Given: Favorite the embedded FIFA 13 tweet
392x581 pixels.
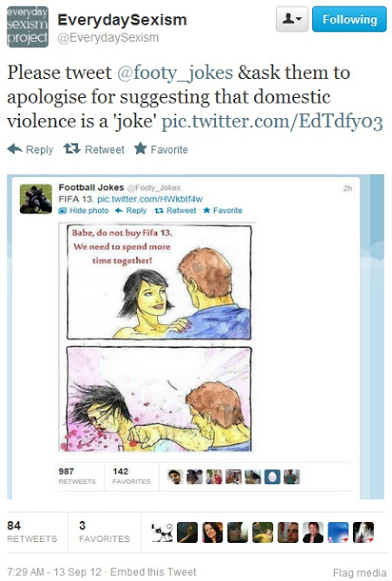Looking at the screenshot, I should [x=222, y=211].
